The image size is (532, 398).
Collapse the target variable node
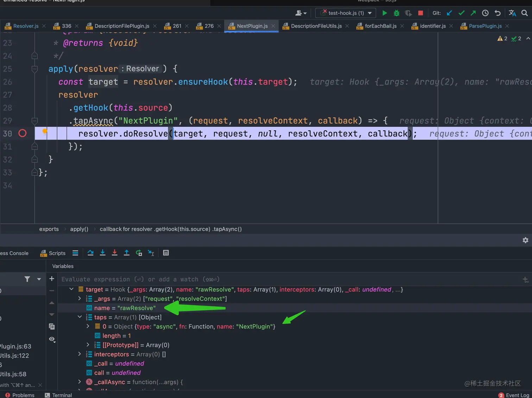[x=71, y=289]
